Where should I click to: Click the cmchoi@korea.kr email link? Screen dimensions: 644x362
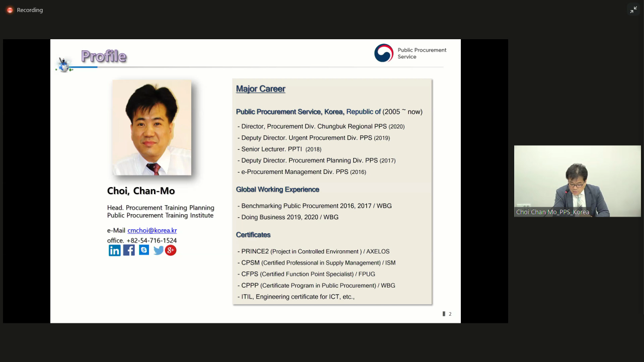(152, 230)
